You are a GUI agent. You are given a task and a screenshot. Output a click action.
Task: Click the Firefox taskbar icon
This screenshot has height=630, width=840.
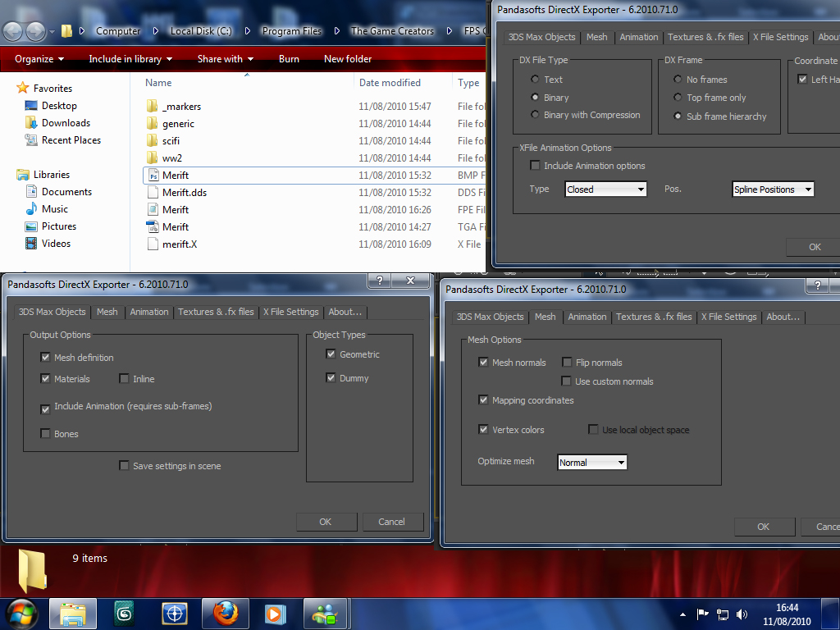[x=226, y=614]
